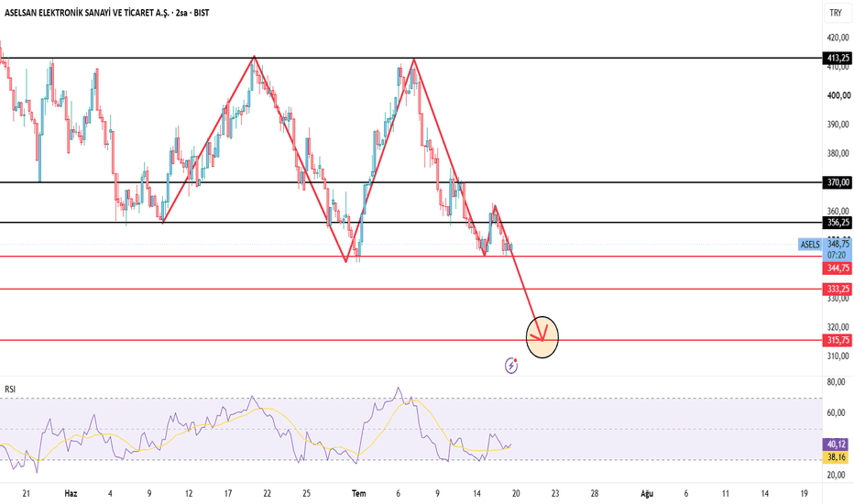Select the 370,00 horizontal level label
Image resolution: width=854 pixels, height=504 pixels.
point(838,182)
